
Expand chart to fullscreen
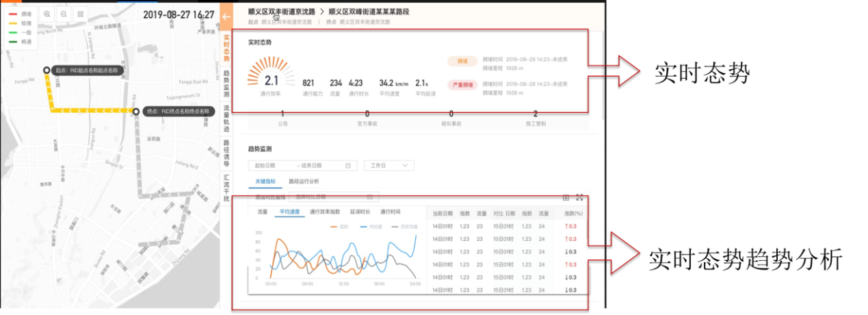(579, 197)
